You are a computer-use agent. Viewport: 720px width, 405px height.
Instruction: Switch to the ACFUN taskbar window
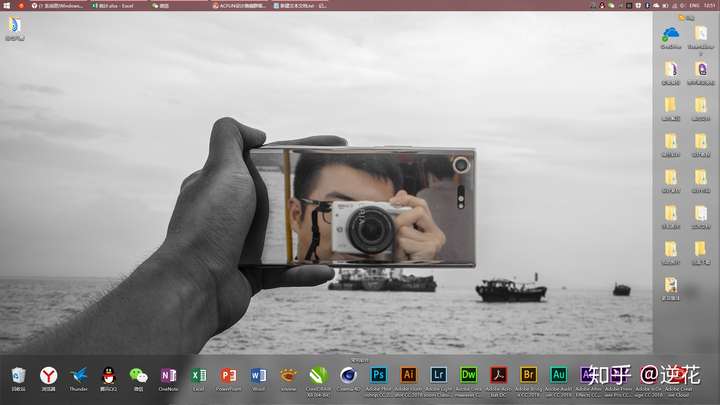coord(240,6)
